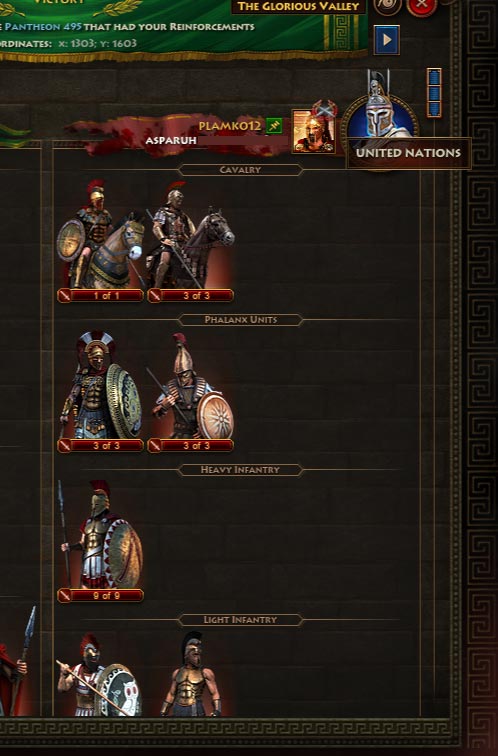The image size is (498, 756).
Task: Select the phalanx unit with green ornate shield
Action: (100, 392)
